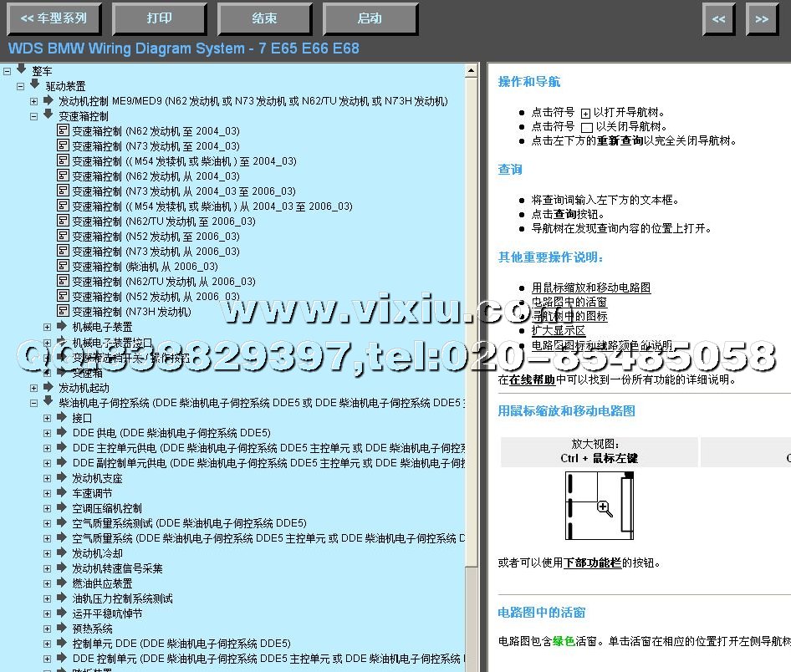This screenshot has width=791, height=672.
Task: Click document icon for 变速箱控制 (柴油机 从 2006_03)
Action: [63, 267]
